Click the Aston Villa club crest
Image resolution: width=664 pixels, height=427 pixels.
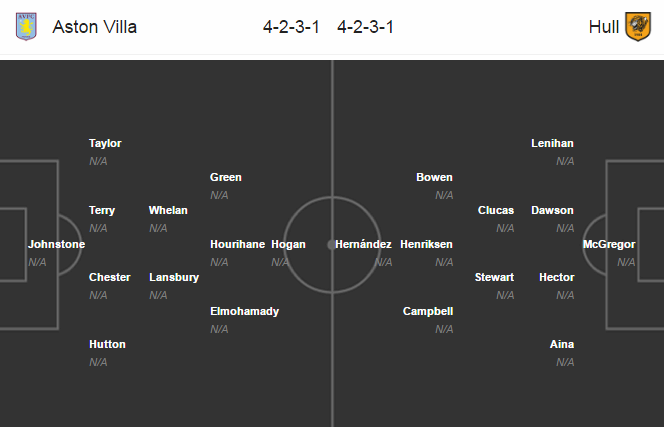pyautogui.click(x=26, y=27)
